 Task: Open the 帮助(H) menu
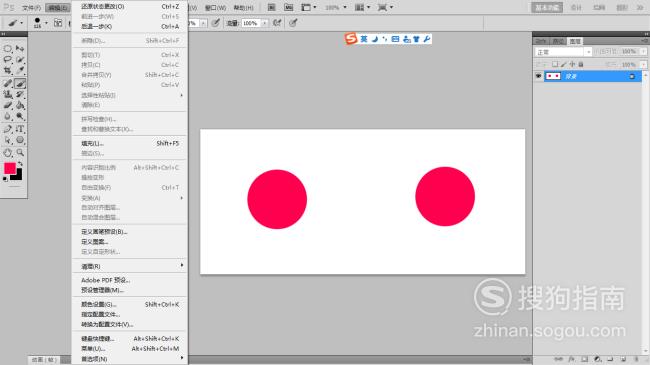pyautogui.click(x=243, y=8)
